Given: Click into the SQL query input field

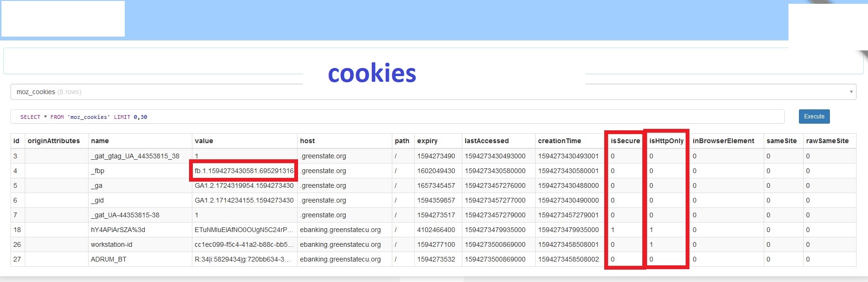Looking at the screenshot, I should point(397,117).
